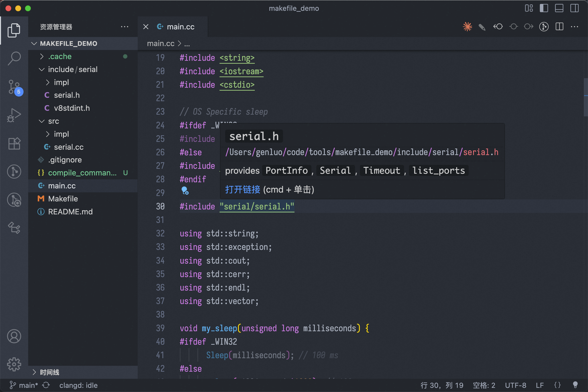Open Explorer panel More Actions ellipsis

click(x=124, y=27)
